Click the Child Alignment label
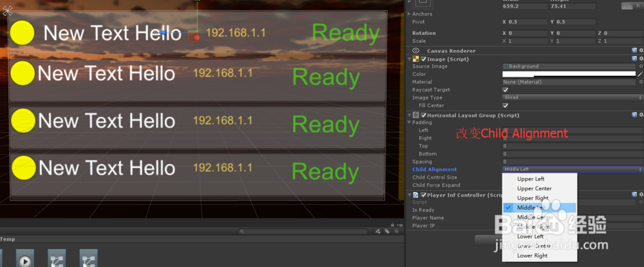Screen dimensions: 644x267 point(435,170)
